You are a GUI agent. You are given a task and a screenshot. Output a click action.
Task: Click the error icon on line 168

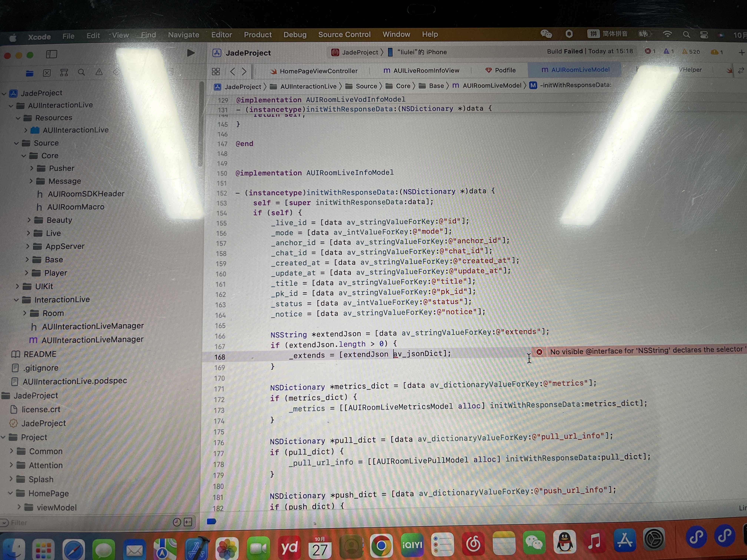(539, 352)
